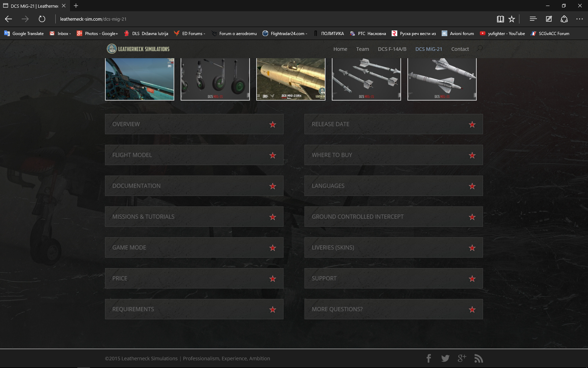The width and height of the screenshot is (588, 368).
Task: Go to DCS F-14A/B menu item
Action: coord(392,49)
